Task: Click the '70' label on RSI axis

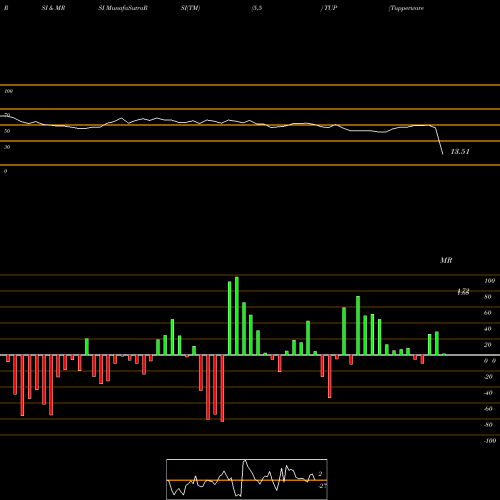Action: click(x=7, y=115)
